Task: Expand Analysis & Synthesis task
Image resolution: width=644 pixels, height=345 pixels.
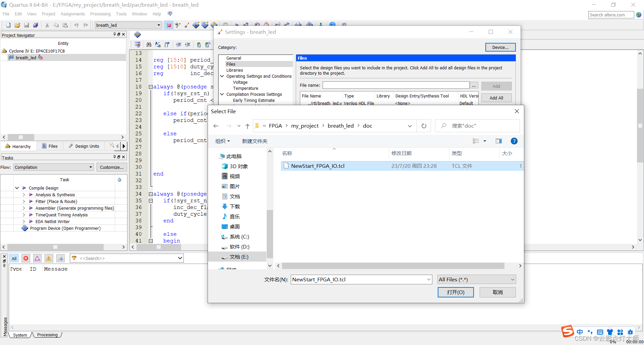Action: click(24, 195)
